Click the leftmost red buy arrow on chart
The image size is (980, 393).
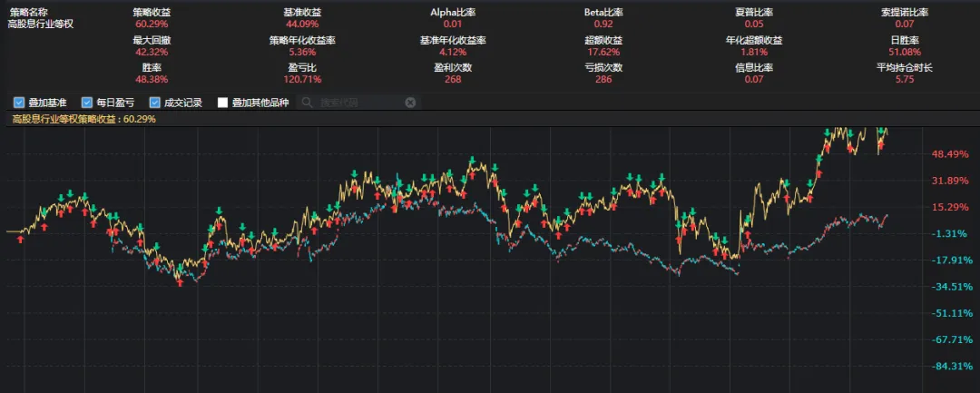point(20,239)
